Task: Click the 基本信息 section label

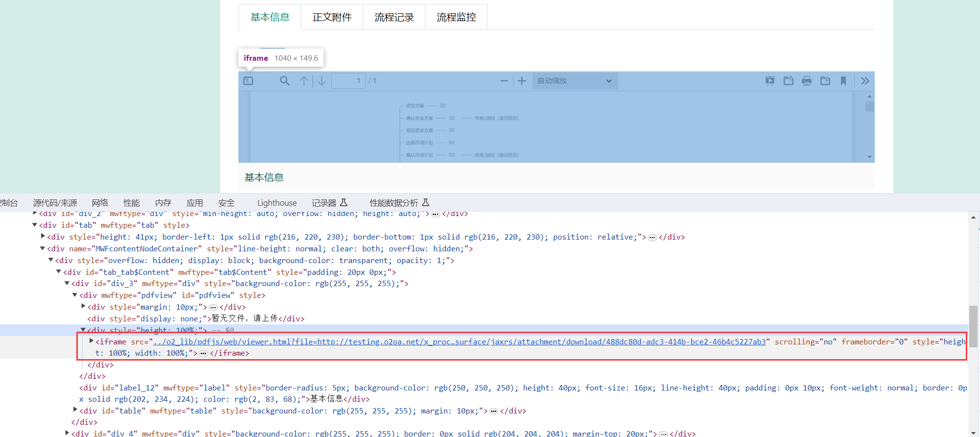Action: tap(264, 177)
